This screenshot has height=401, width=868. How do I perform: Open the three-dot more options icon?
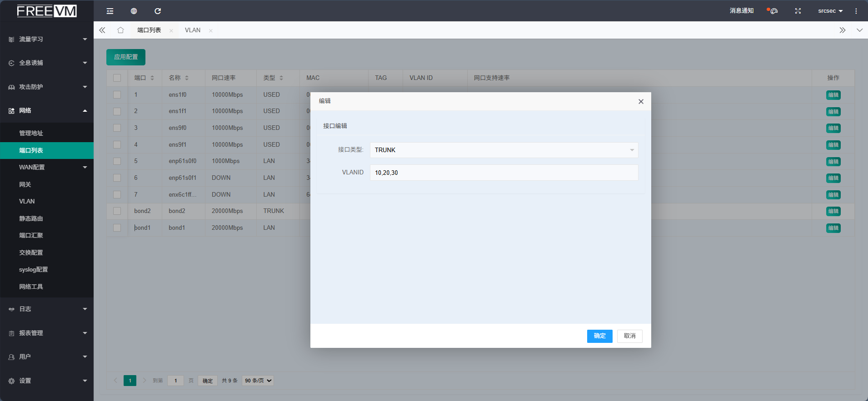pos(856,11)
